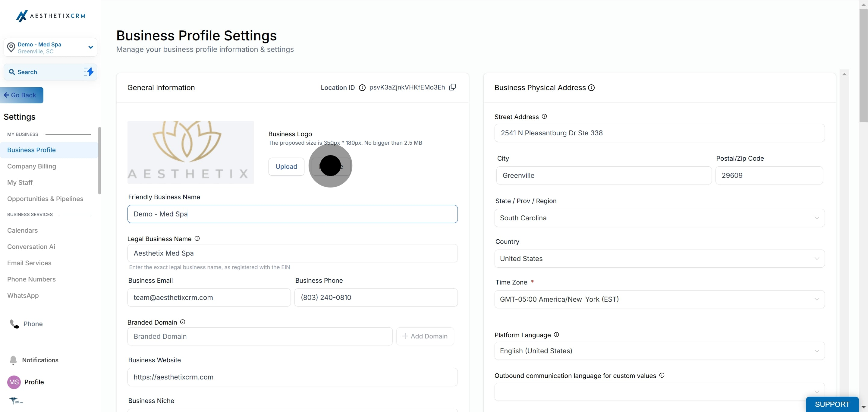Screen dimensions: 868x412
Task: Click Platform Language info icon
Action: (x=556, y=335)
